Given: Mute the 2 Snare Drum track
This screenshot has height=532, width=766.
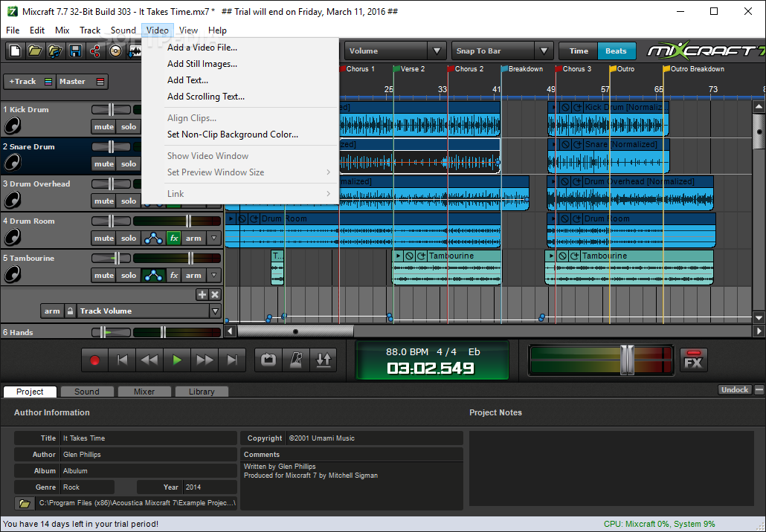Looking at the screenshot, I should coord(104,164).
